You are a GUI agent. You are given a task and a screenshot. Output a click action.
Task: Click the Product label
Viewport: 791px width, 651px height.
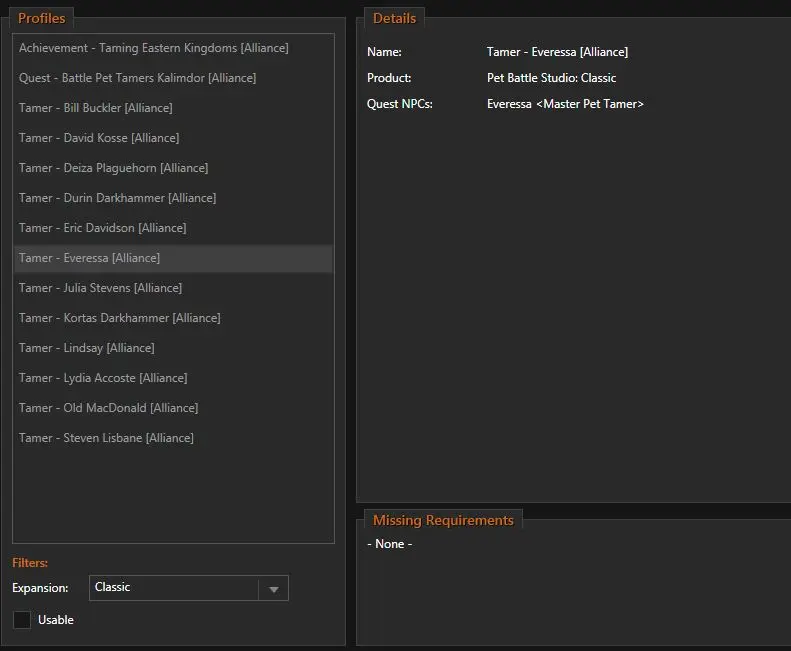[x=389, y=78]
